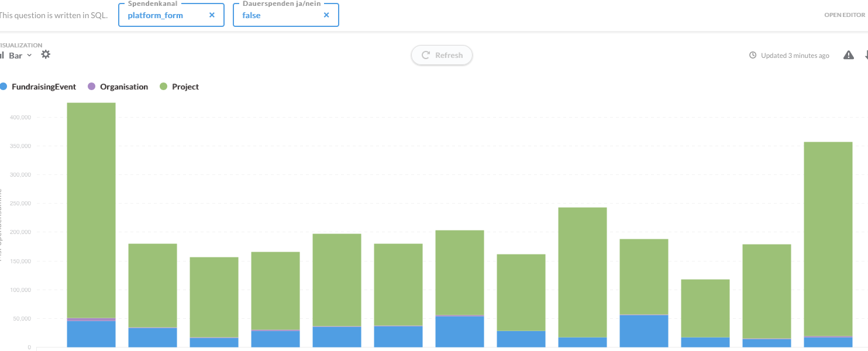Open visualization settings gear
Image resolution: width=868 pixels, height=351 pixels.
(x=46, y=54)
